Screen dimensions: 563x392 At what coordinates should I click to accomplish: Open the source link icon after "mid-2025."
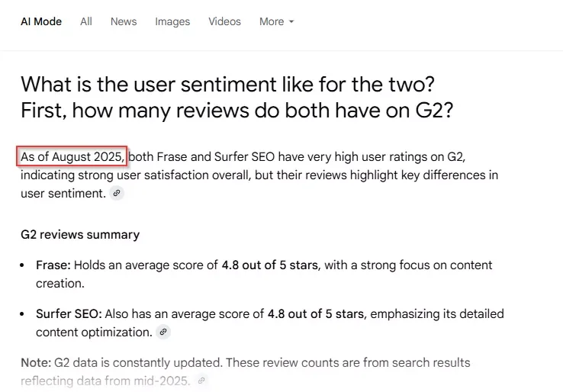point(201,380)
